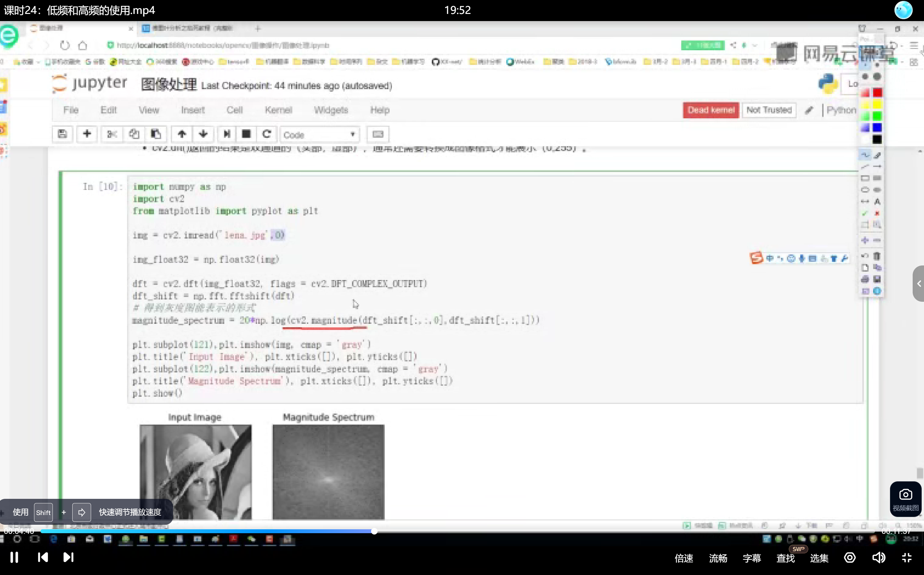
Task: Click the Dead kernel indicator
Action: click(711, 110)
